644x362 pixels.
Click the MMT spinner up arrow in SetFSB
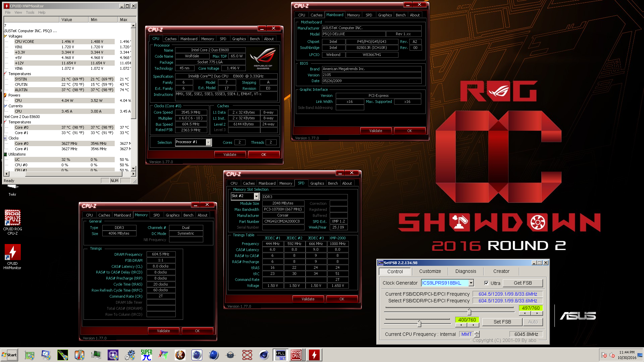pyautogui.click(x=477, y=333)
